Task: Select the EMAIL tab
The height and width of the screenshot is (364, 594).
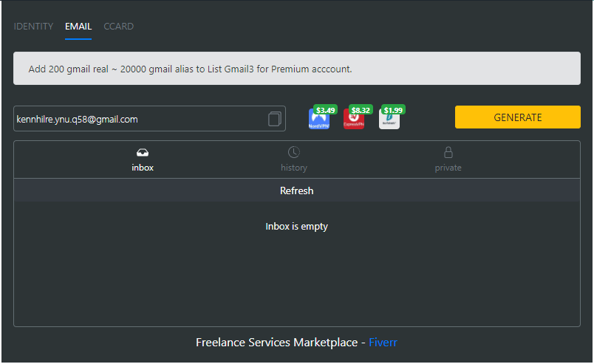Action: point(78,27)
